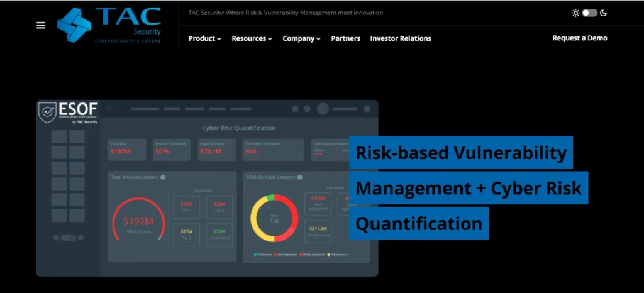Open the hamburger menu icon

[x=41, y=25]
